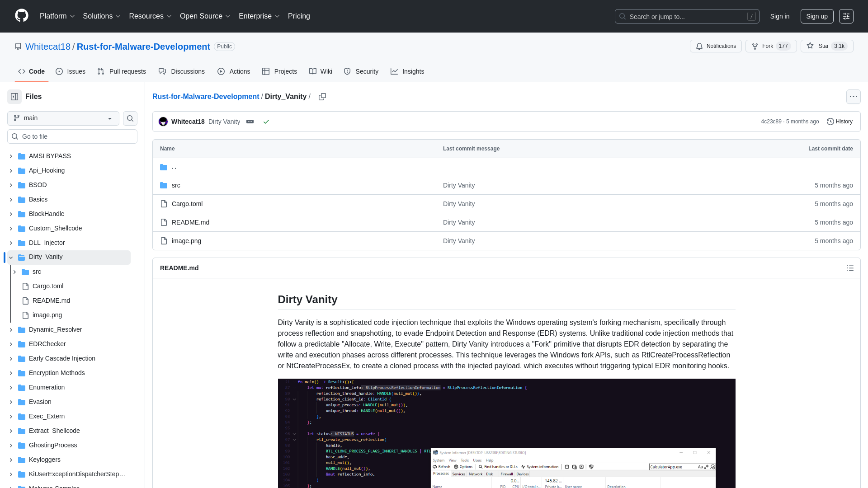Screen dimensions: 868x488
Task: Toggle the README outline menu
Action: (850, 268)
